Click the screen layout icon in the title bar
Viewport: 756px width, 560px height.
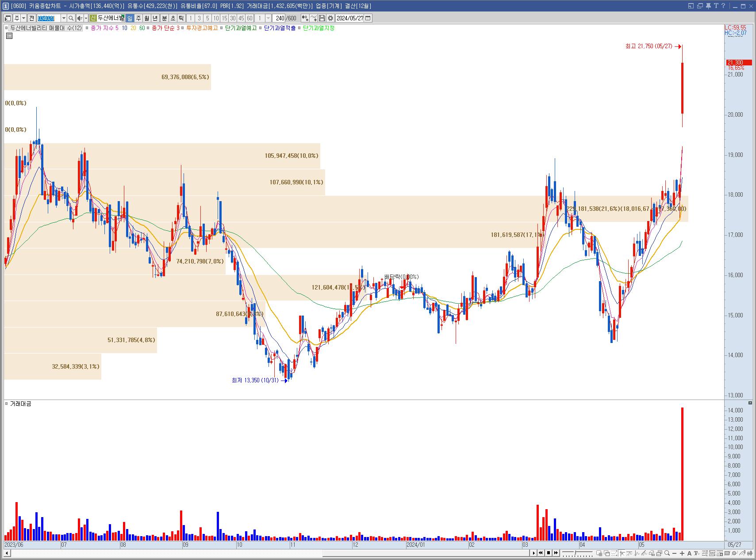[691, 6]
